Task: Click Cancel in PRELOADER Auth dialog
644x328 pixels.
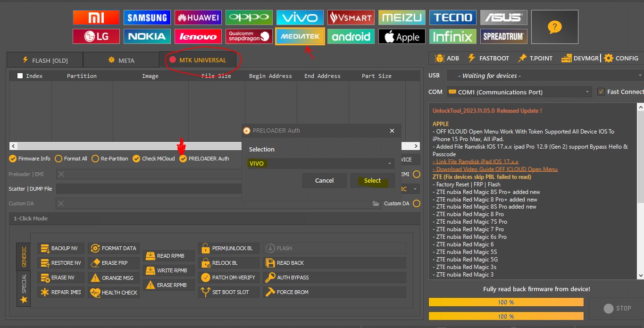Action: [325, 180]
